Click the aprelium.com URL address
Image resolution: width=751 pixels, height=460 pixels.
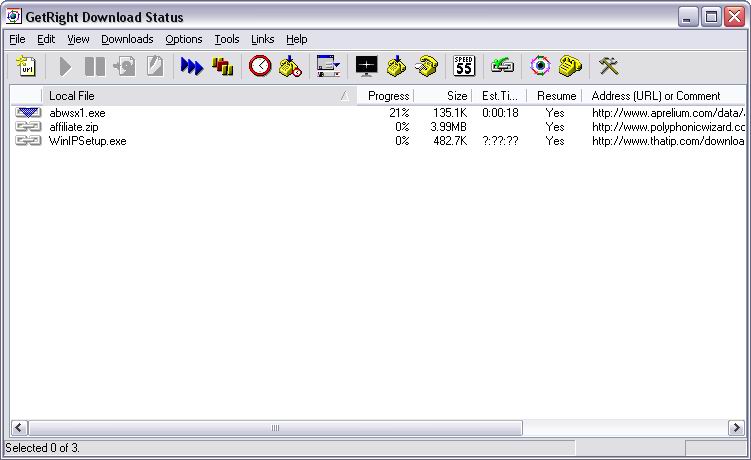pos(669,113)
